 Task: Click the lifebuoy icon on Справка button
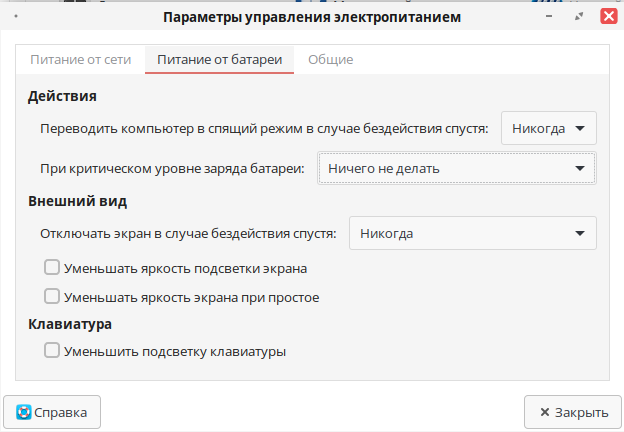pyautogui.click(x=24, y=412)
